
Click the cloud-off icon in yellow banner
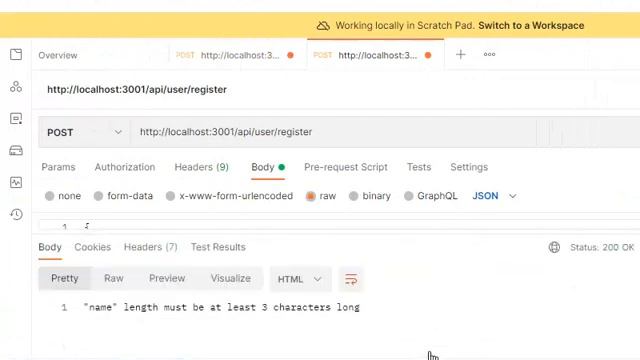coord(323,26)
